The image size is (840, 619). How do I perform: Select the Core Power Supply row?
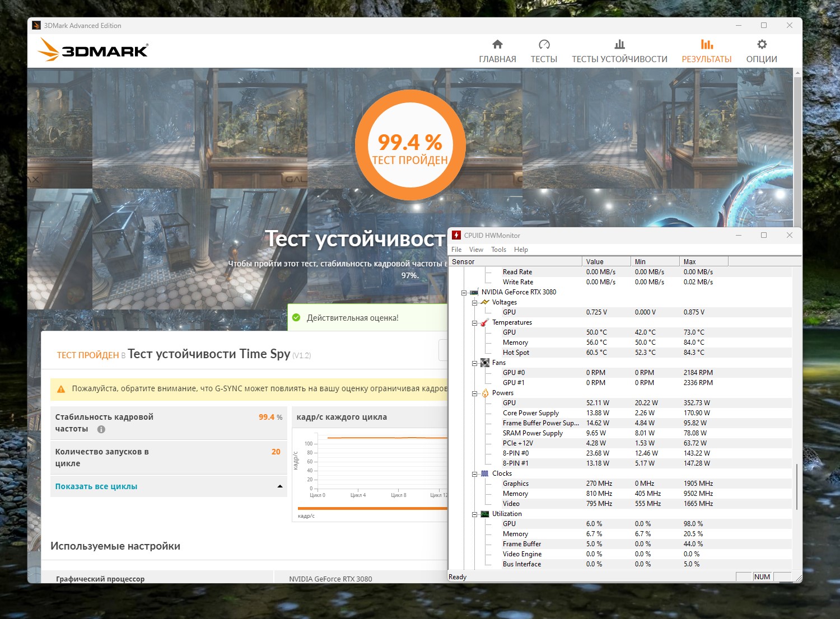click(x=620, y=413)
